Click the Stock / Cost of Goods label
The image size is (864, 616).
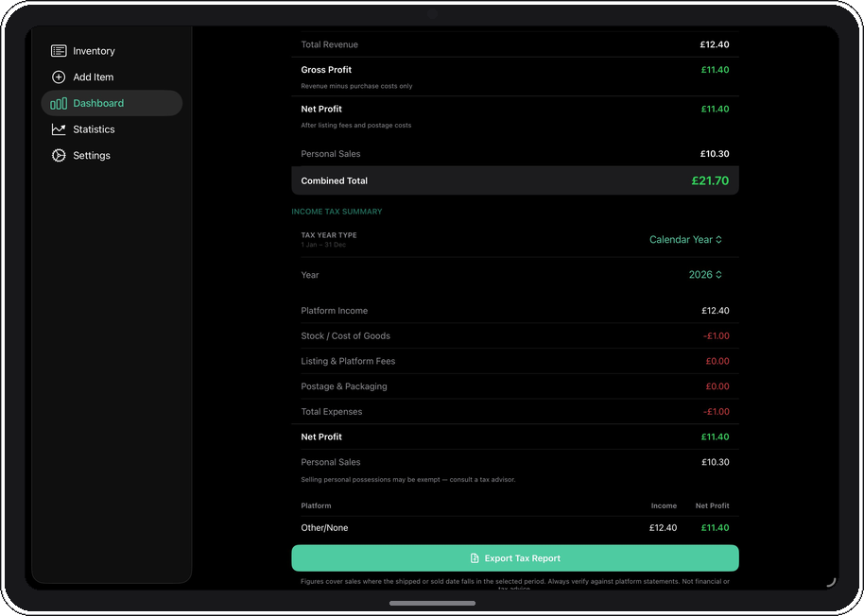(x=345, y=335)
